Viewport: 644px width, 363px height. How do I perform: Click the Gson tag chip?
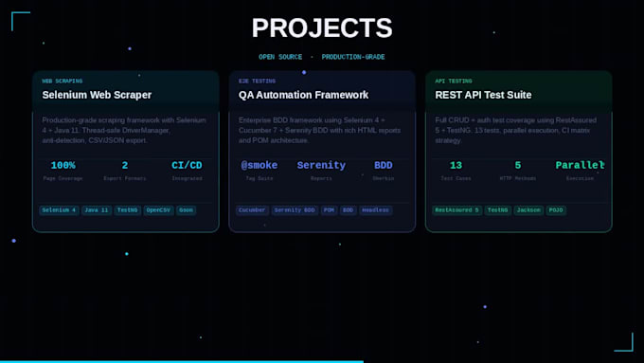186,210
